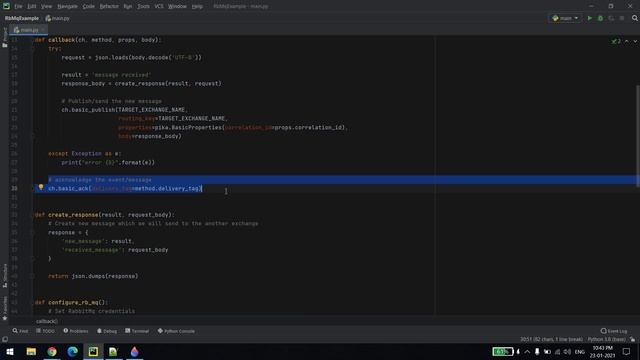This screenshot has width=640, height=360.
Task: Click the volume icon in system tray
Action: click(x=567, y=351)
